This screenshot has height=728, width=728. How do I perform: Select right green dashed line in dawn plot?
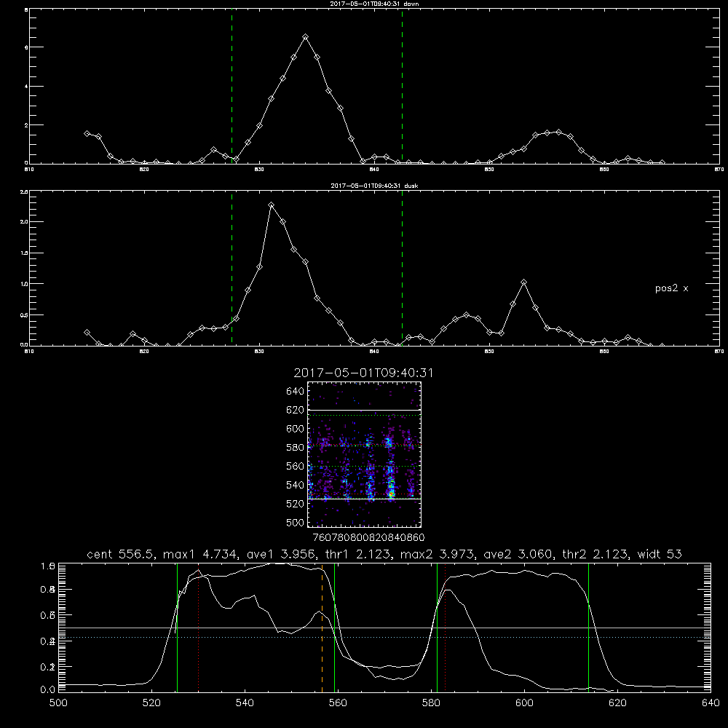(402, 87)
